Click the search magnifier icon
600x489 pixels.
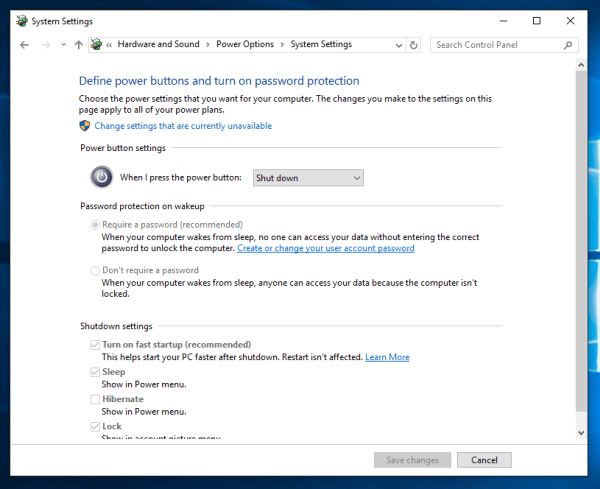tap(569, 45)
